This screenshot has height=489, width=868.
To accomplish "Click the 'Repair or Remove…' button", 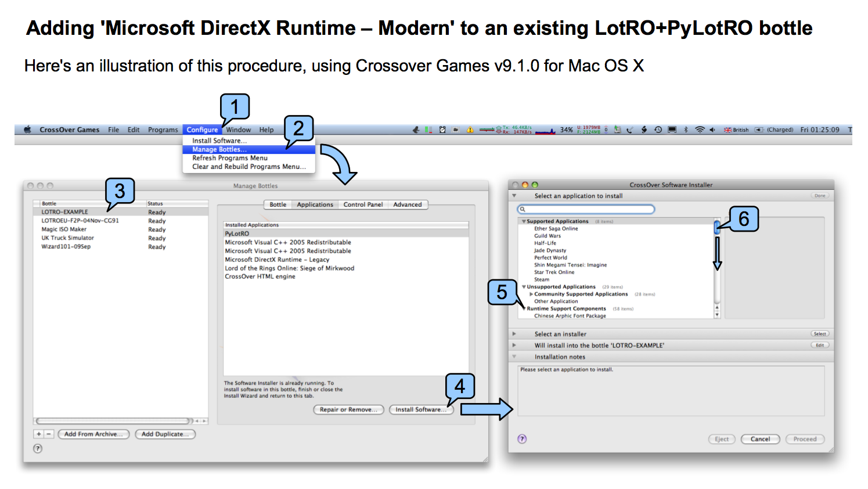I will (x=348, y=409).
